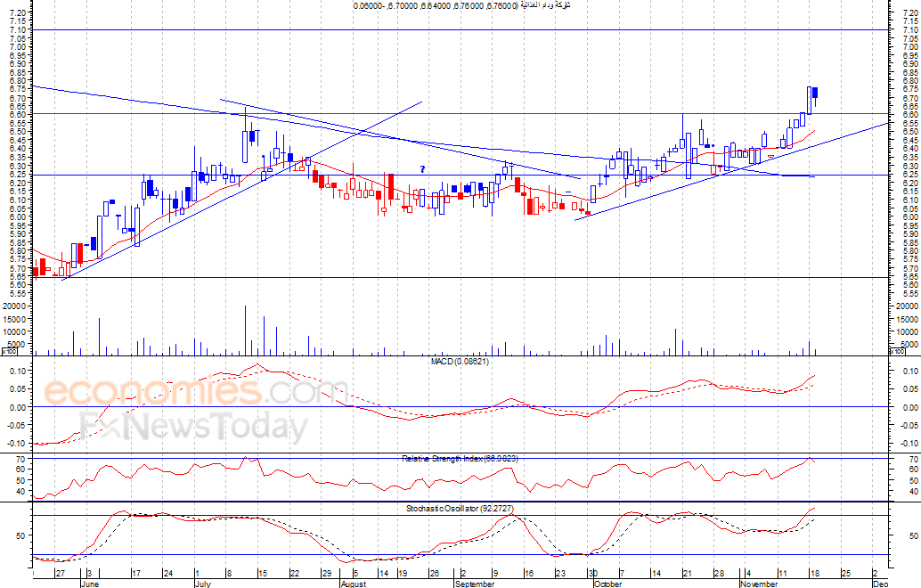Select the last blue candlestick at far right

pyautogui.click(x=815, y=93)
